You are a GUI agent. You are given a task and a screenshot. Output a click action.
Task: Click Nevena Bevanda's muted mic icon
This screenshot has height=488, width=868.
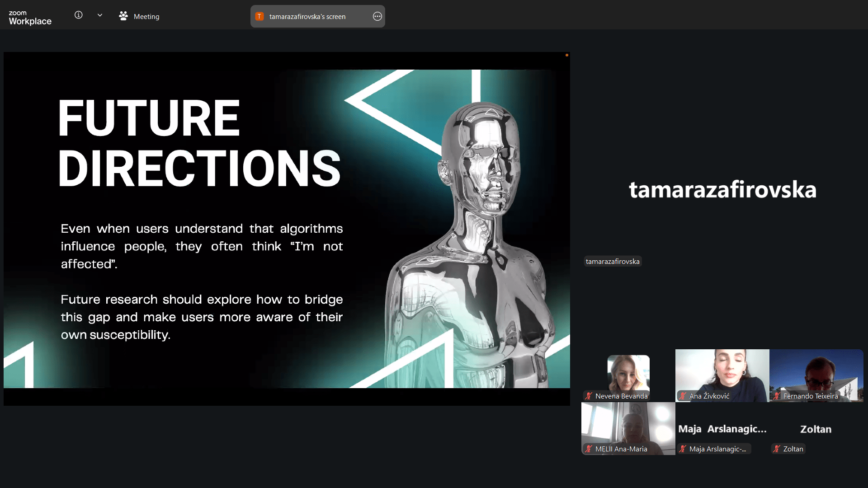click(x=589, y=396)
